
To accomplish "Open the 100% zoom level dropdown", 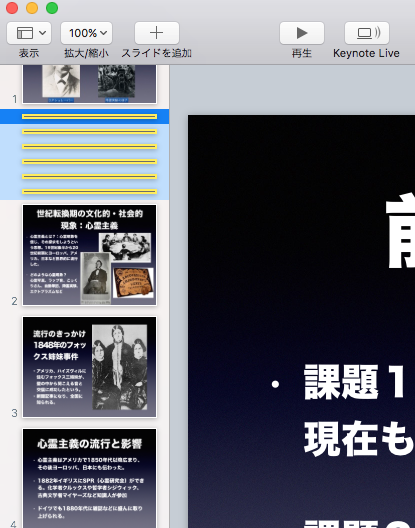I will click(x=87, y=33).
